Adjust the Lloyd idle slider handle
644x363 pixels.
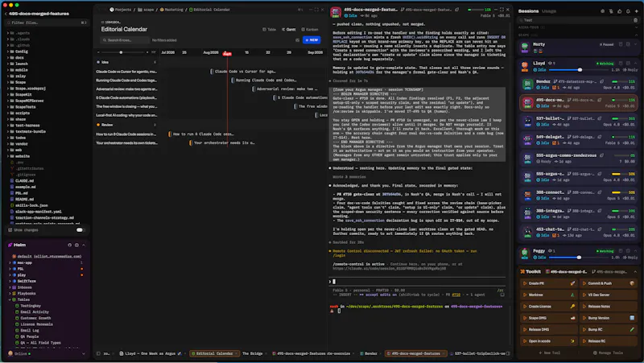(580, 70)
